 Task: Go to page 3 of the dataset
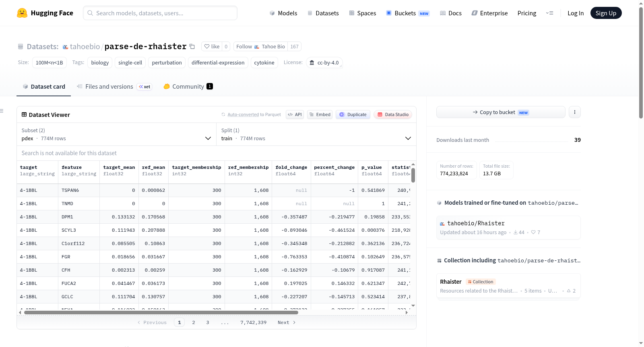208,322
